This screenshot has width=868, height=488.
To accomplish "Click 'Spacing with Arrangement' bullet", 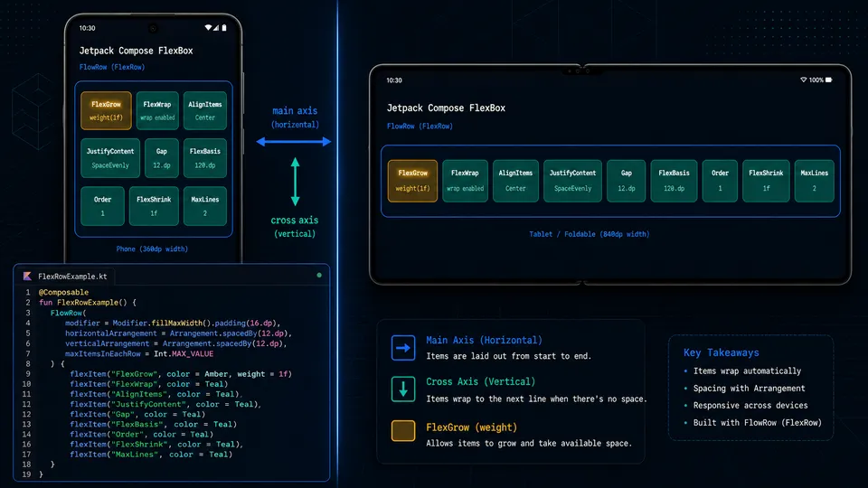I will [750, 389].
